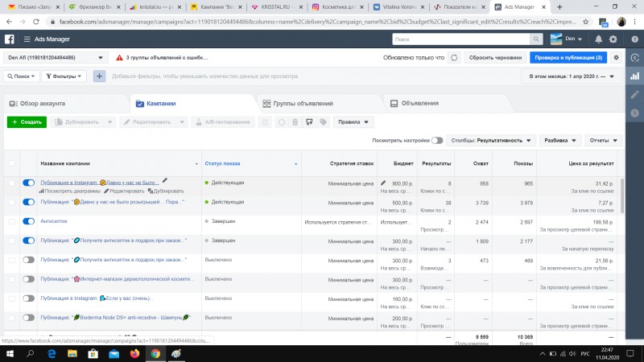Open Столбцы: Результативность dropdown
This screenshot has height=362, width=644.
pos(491,140)
